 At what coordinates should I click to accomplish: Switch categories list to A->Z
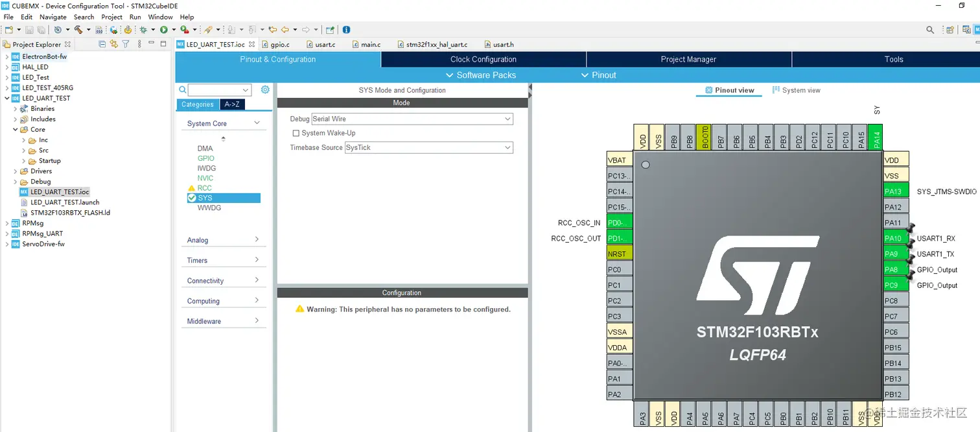tap(232, 104)
